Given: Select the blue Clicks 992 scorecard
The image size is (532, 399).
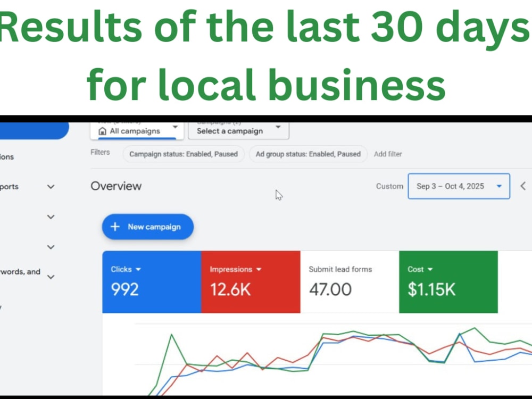Looking at the screenshot, I should click(152, 282).
